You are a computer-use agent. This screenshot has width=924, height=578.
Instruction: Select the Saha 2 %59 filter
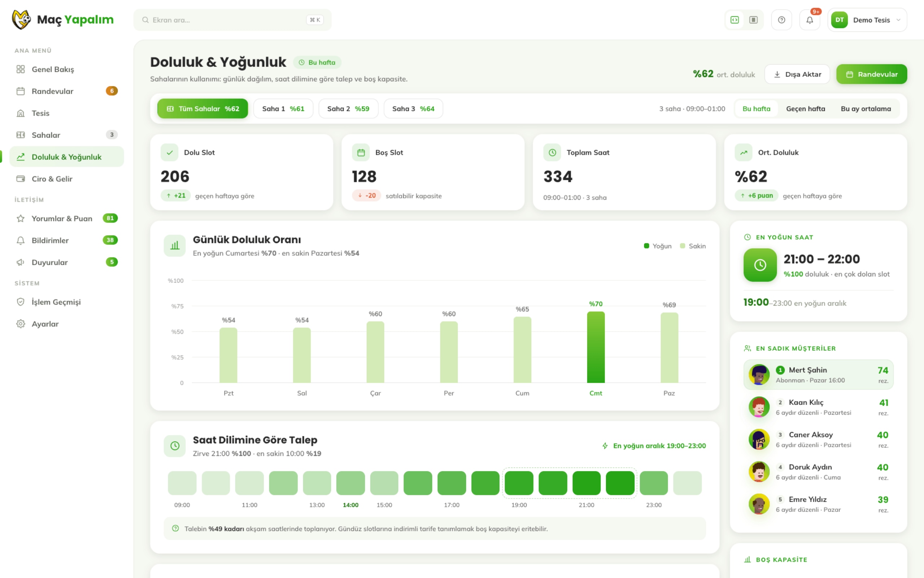click(348, 109)
